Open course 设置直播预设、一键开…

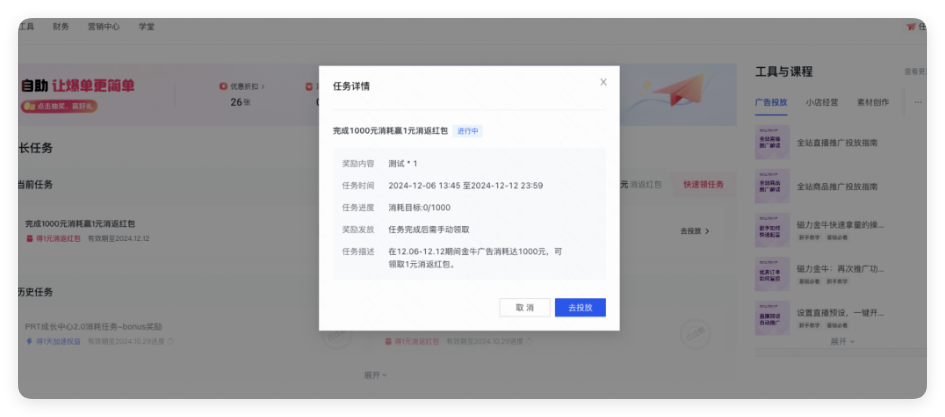pyautogui.click(x=840, y=313)
